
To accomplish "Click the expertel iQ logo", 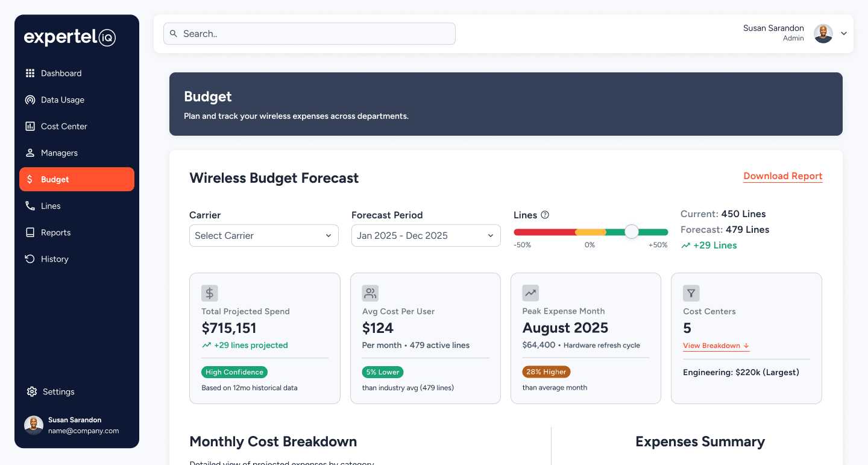I will coord(69,37).
